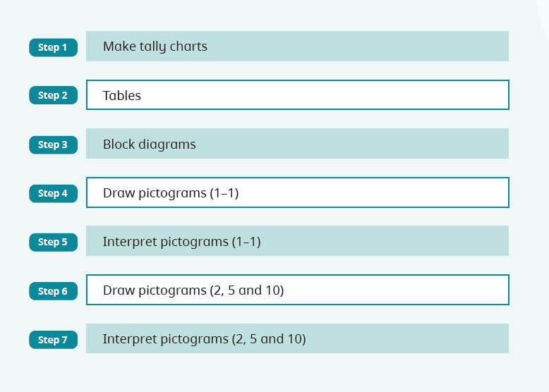Open the Block diagrams step

pos(297,144)
